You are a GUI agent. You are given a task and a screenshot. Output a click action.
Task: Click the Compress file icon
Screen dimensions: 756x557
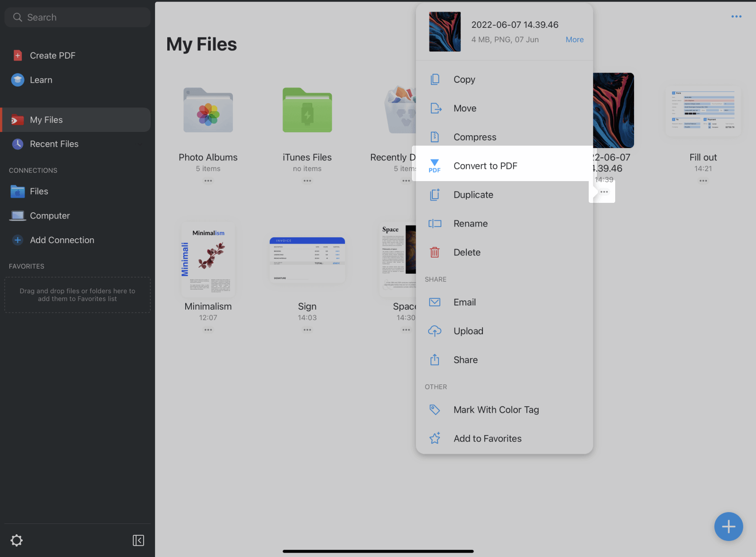435,137
